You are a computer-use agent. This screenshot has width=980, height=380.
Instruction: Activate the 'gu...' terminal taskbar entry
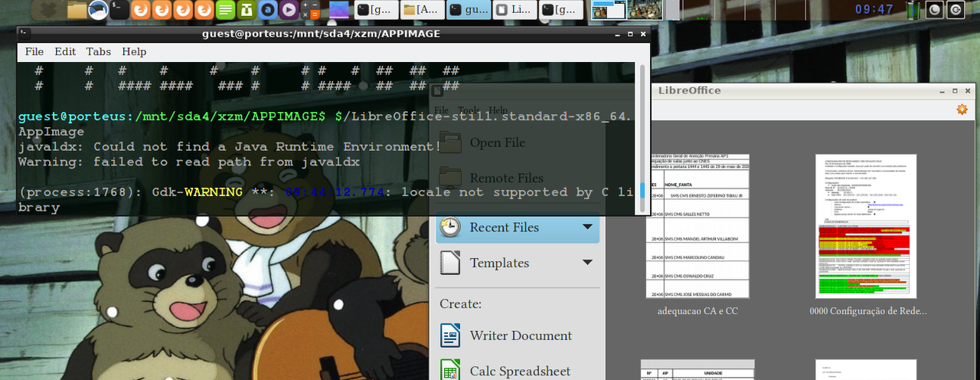click(468, 10)
